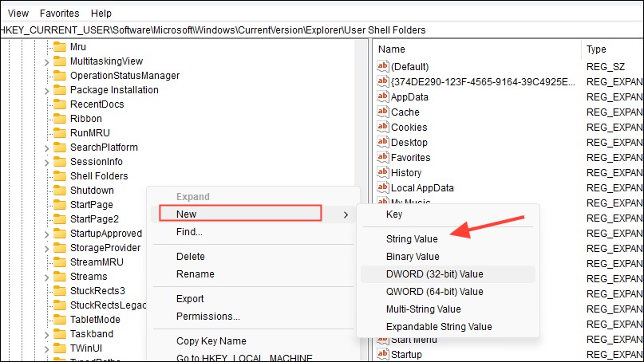Image resolution: width=644 pixels, height=362 pixels.
Task: Open the Favorites menu
Action: 59,13
